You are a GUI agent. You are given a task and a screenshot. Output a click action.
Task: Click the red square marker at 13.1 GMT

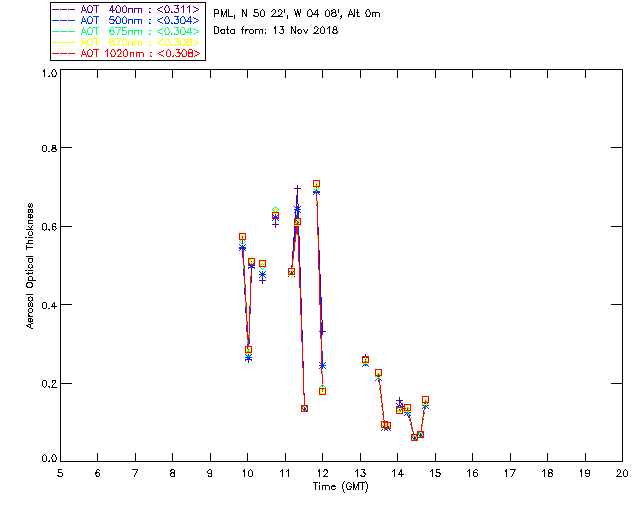tap(365, 360)
